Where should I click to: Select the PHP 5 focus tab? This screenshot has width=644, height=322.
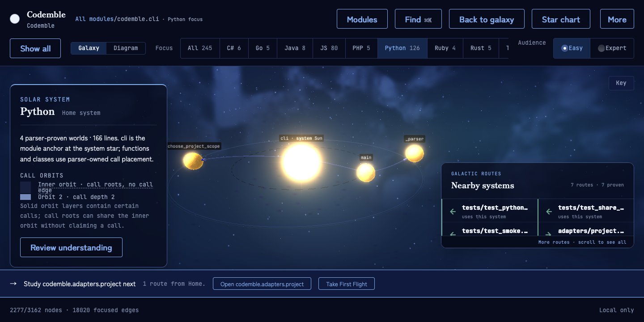(361, 48)
